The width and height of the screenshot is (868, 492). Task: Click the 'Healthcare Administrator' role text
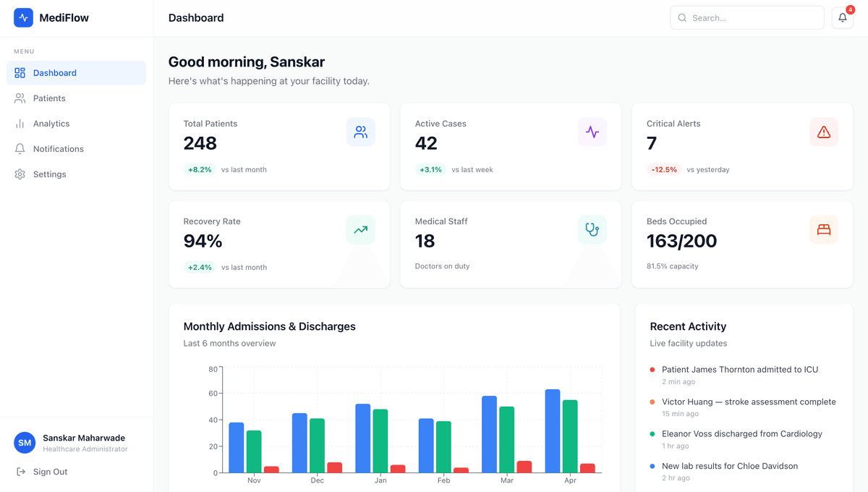pos(85,449)
